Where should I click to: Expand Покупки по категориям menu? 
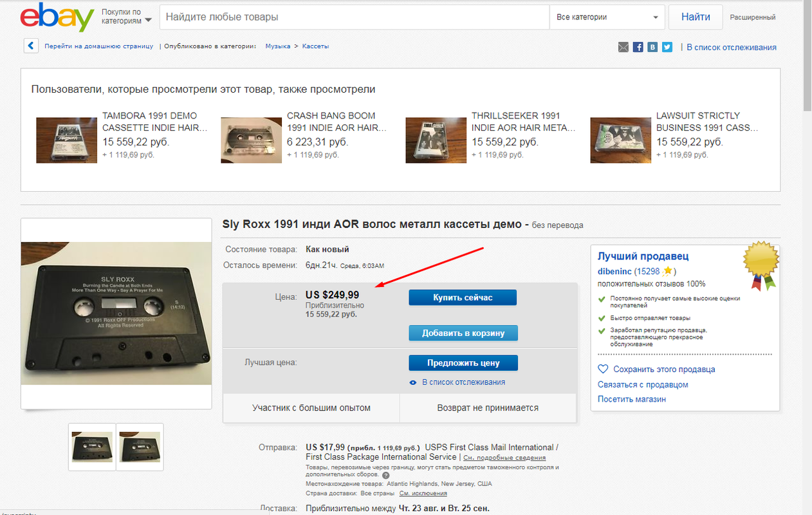coord(126,17)
